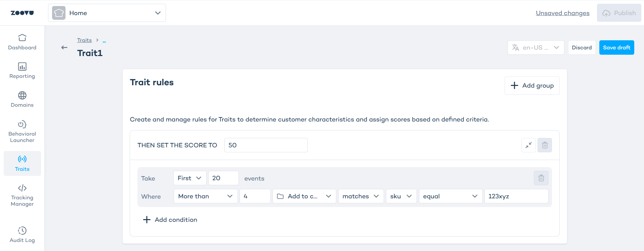Viewport: 644px width, 251px height.
Task: Open Audit Log in the sidebar
Action: click(22, 235)
